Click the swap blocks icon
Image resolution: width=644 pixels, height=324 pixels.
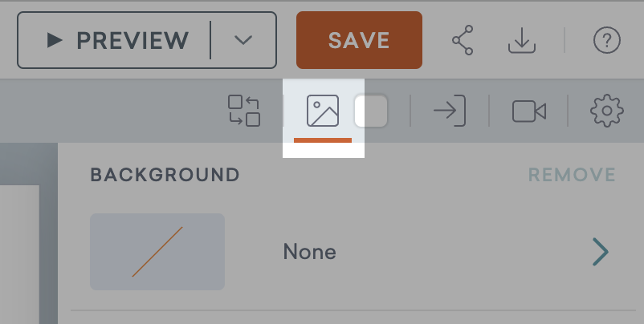click(244, 111)
